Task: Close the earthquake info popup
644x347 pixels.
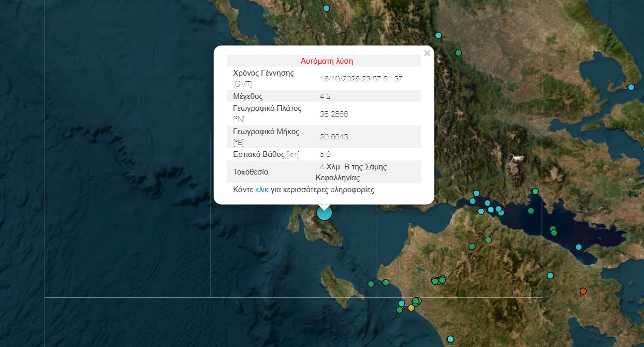Action: 427,53
